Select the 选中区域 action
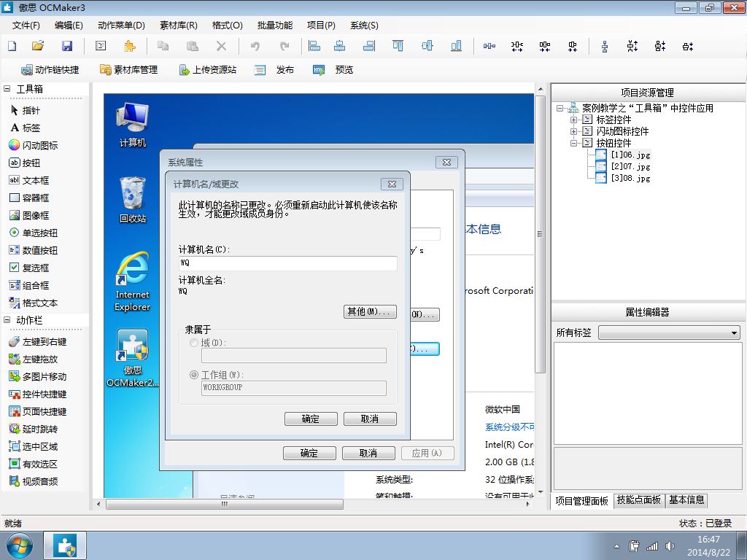Screen dimensions: 747x560 pyautogui.click(x=34, y=447)
